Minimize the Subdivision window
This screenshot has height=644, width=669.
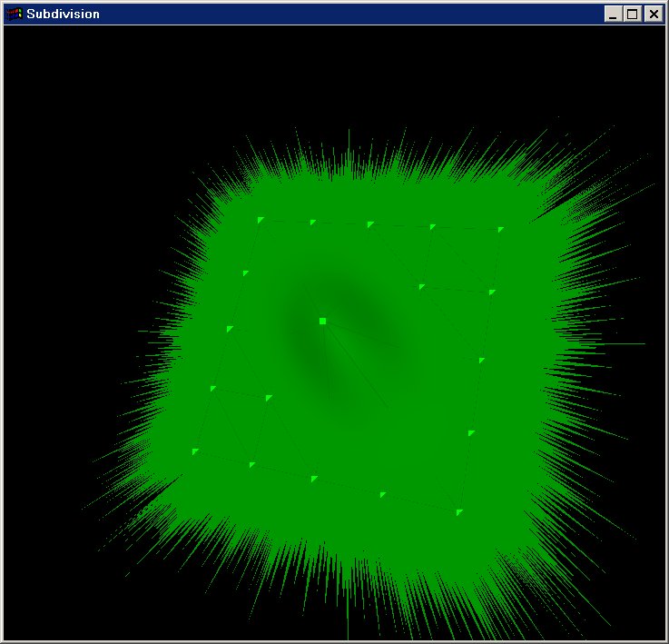pyautogui.click(x=614, y=14)
